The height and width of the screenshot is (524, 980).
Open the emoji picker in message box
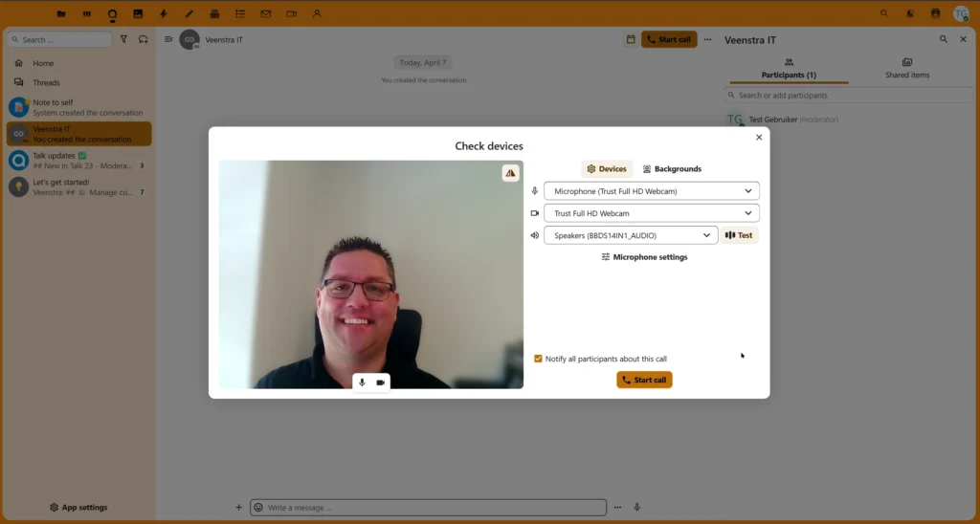pyautogui.click(x=258, y=508)
